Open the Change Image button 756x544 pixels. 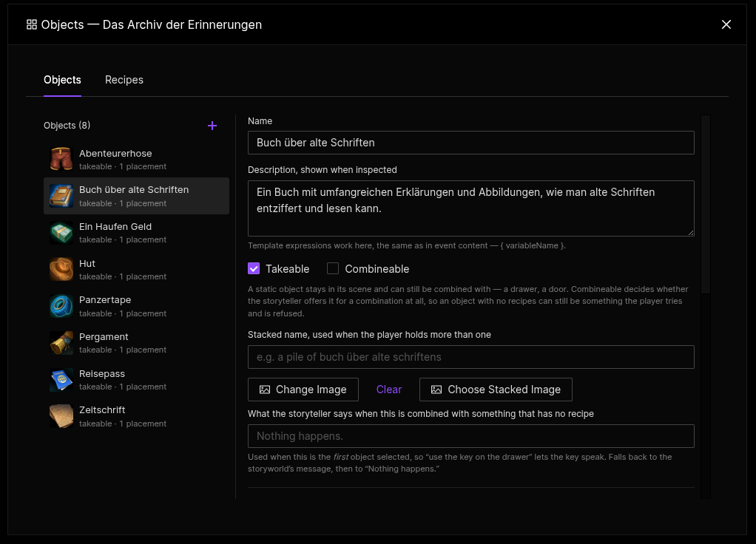[x=303, y=390]
